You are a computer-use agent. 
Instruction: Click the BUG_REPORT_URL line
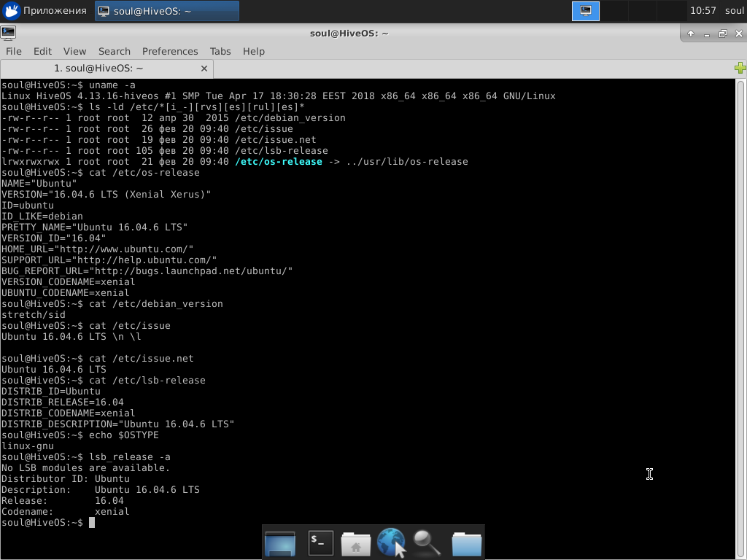(147, 271)
